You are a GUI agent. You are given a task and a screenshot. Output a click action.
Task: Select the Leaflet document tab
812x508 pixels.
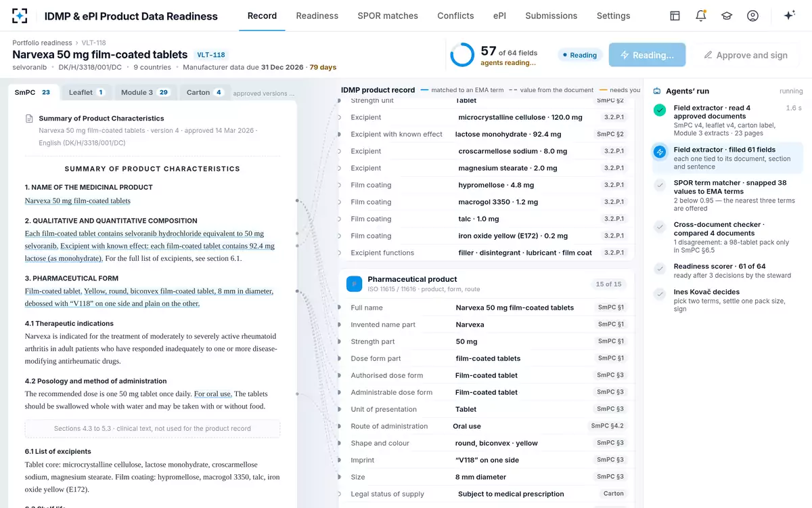pyautogui.click(x=87, y=92)
